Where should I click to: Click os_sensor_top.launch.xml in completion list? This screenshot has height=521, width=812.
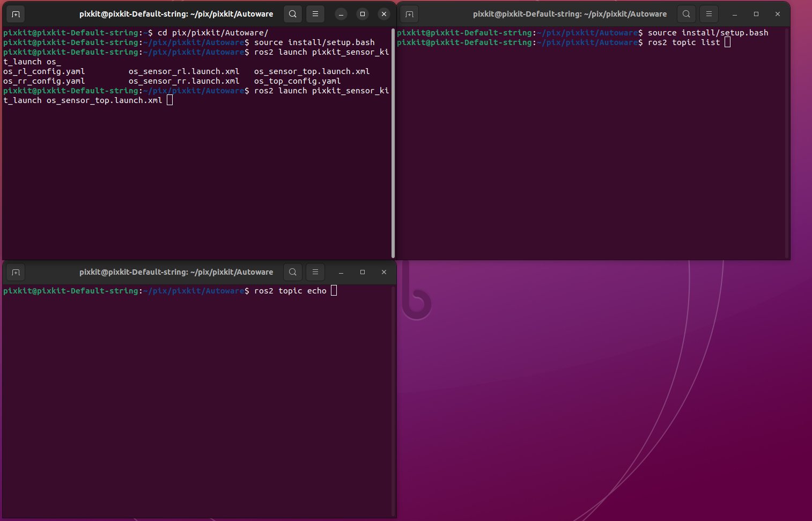(x=312, y=71)
